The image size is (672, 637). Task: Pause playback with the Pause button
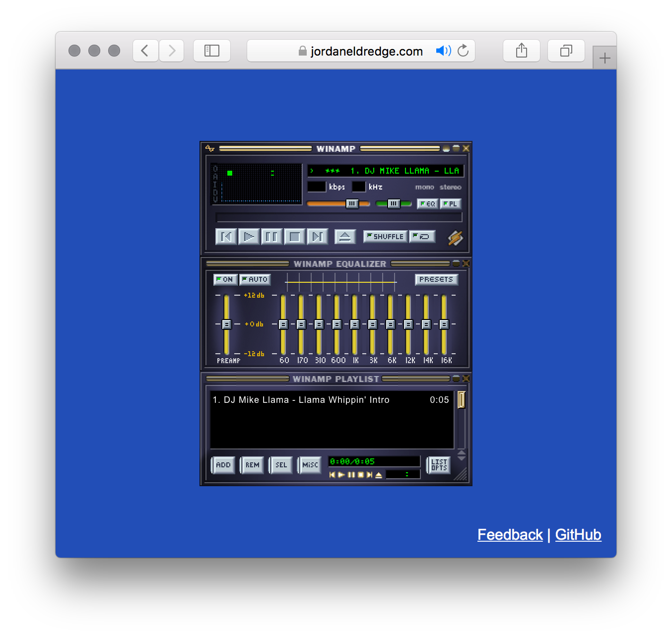tap(271, 237)
